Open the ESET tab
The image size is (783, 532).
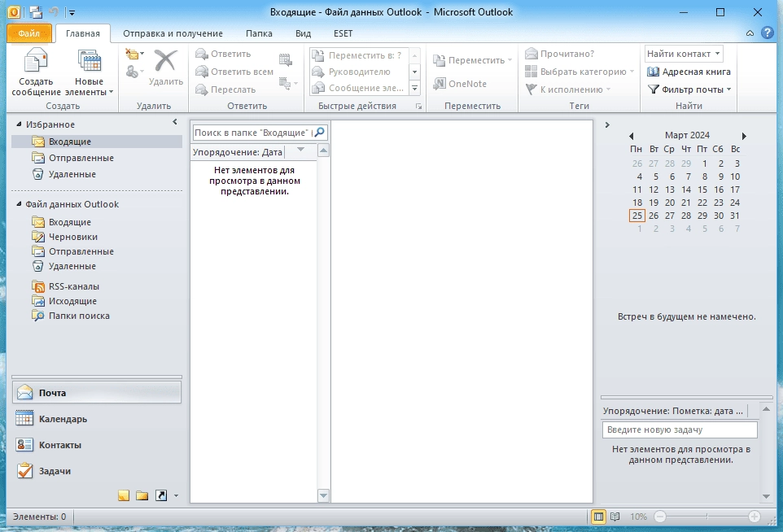(x=343, y=33)
